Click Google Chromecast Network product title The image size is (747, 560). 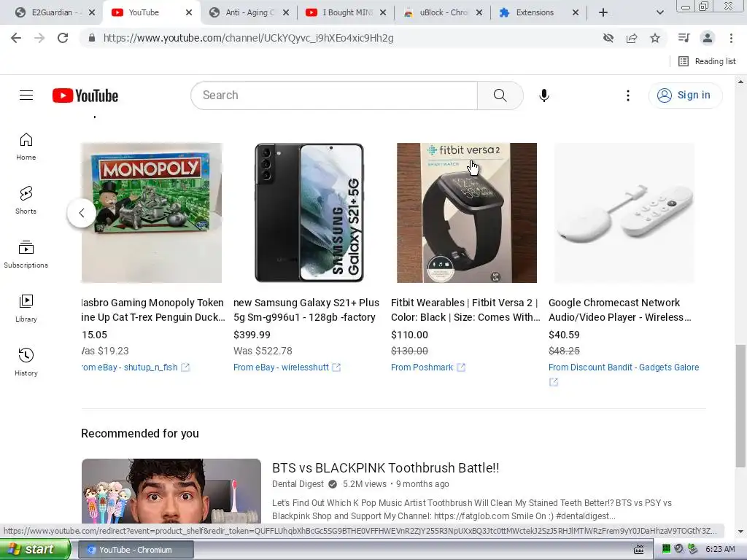click(620, 310)
